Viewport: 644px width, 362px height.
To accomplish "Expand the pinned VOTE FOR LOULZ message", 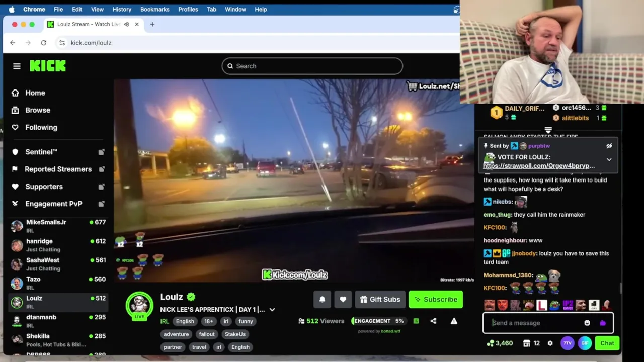I will pos(609,160).
